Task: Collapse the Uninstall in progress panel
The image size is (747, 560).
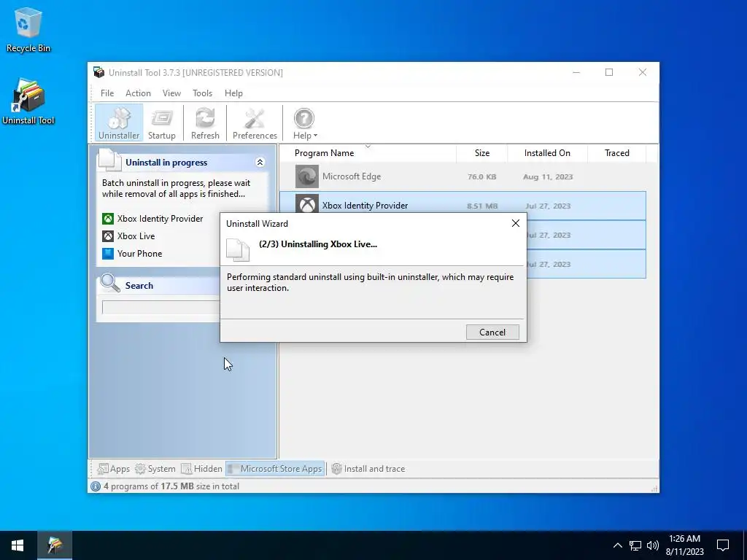Action: point(260,163)
